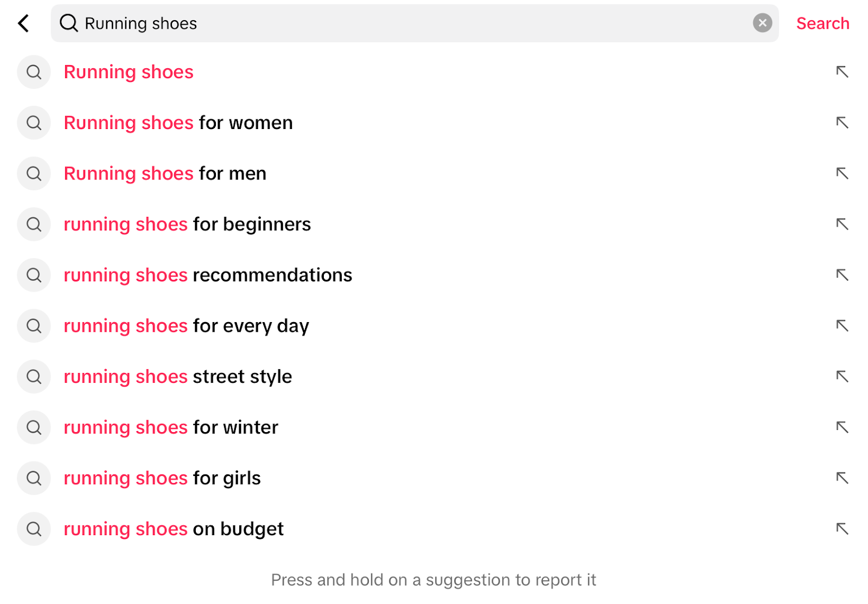Choose the 'running shoes on budget' suggestion
This screenshot has width=868, height=604.
(174, 529)
